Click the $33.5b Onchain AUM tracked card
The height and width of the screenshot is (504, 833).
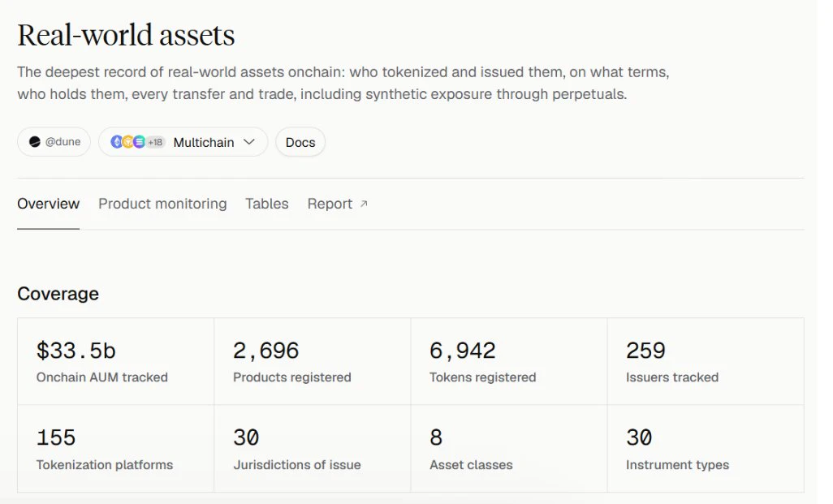pos(116,362)
